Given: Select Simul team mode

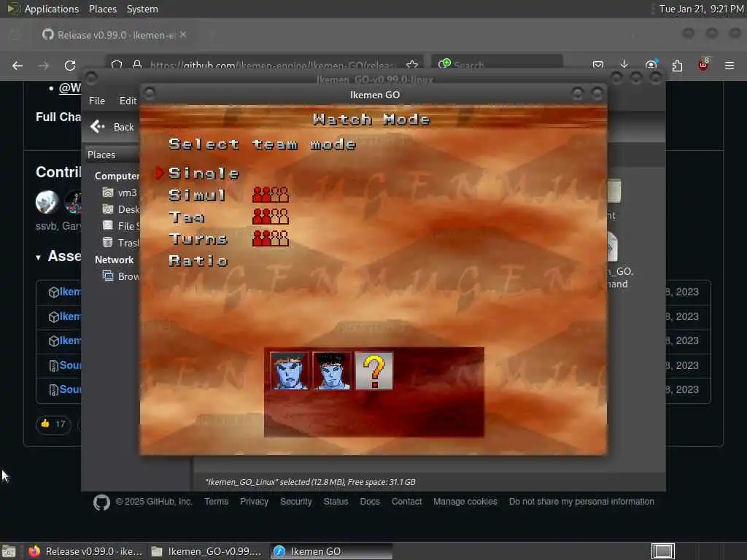Looking at the screenshot, I should click(x=197, y=195).
